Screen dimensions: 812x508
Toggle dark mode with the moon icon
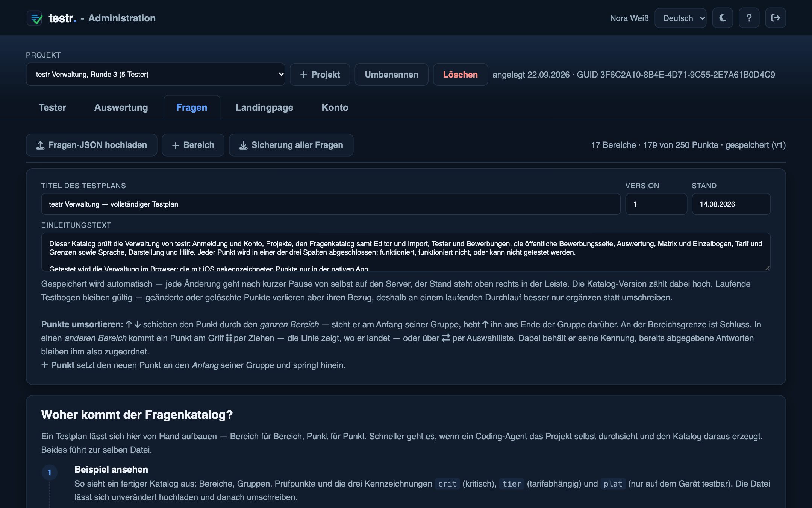tap(723, 18)
